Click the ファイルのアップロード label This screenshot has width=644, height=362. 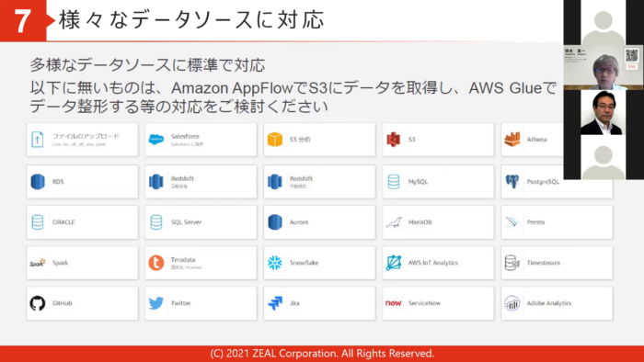86,136
